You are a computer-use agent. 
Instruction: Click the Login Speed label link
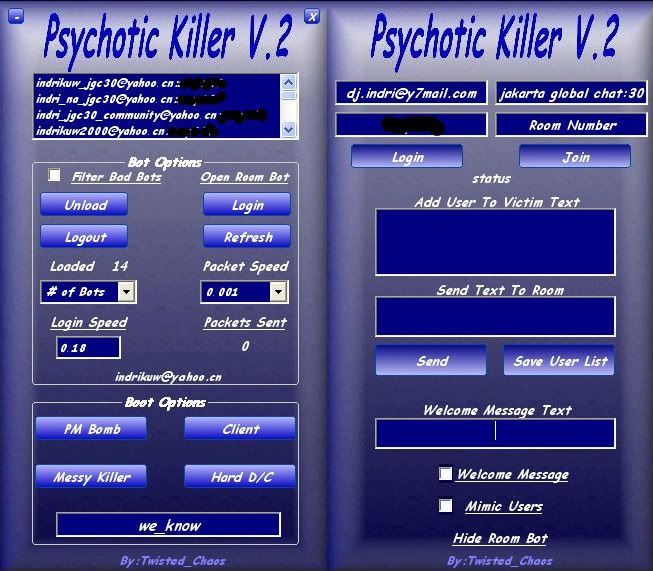(x=89, y=323)
